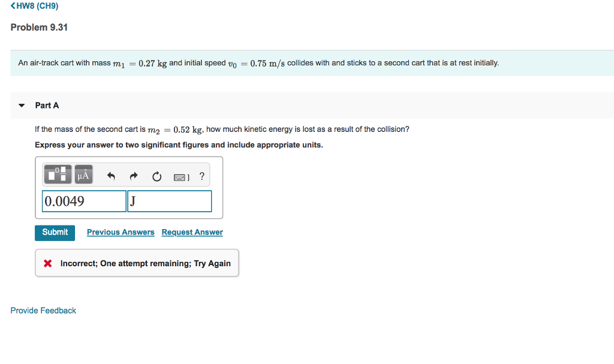Click the red X incorrect indicator
The width and height of the screenshot is (614, 364).
pyautogui.click(x=49, y=263)
